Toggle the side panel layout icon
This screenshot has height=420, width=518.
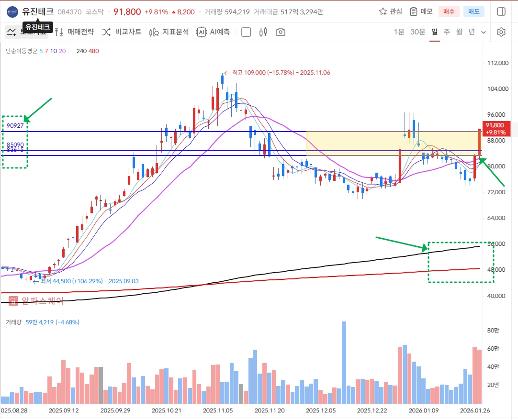(501, 11)
